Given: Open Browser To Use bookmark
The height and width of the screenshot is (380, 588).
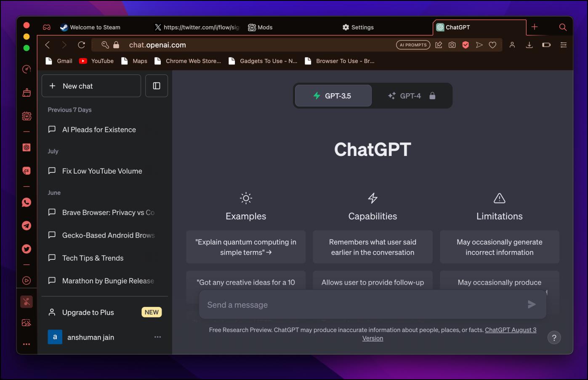Looking at the screenshot, I should pyautogui.click(x=339, y=61).
